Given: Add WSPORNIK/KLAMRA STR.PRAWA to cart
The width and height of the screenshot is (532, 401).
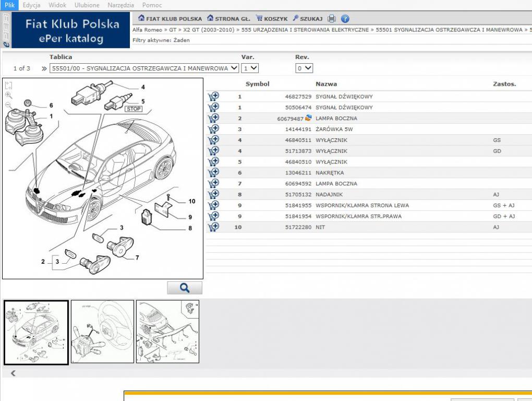Looking at the screenshot, I should coord(213,216).
